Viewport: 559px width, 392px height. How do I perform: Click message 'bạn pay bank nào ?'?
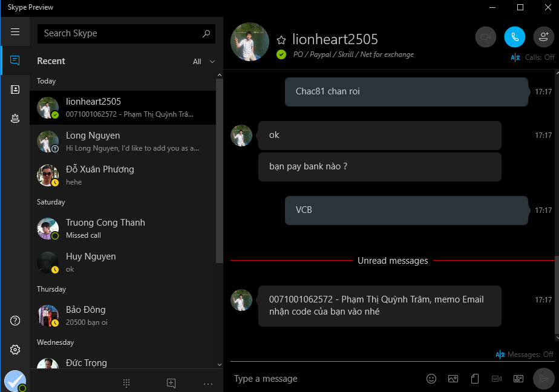(x=380, y=167)
